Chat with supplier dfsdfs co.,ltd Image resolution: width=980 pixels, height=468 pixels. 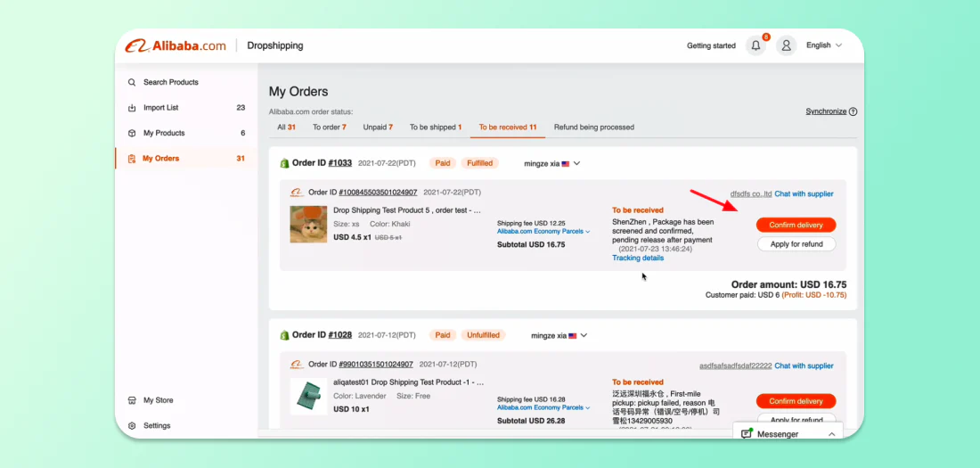[x=804, y=194]
